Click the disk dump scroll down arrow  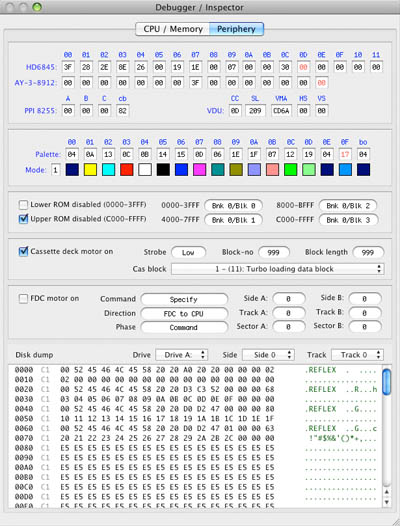[x=387, y=502]
